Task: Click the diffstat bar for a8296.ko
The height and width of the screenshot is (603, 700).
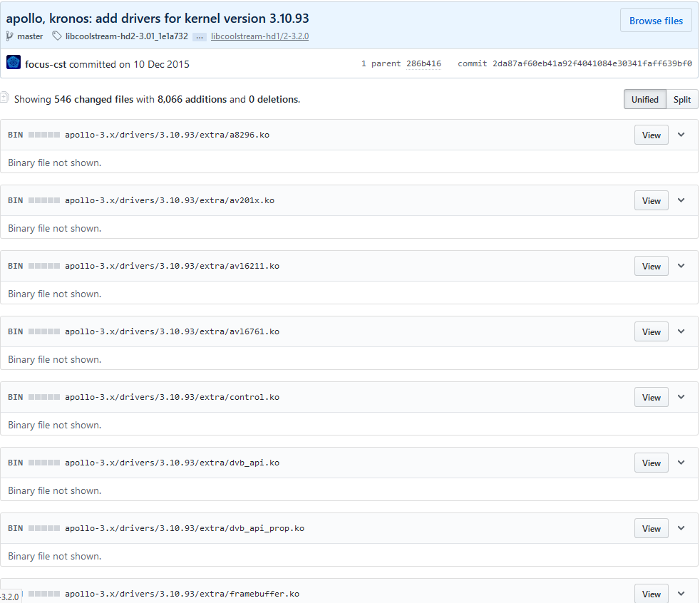Action: click(44, 135)
